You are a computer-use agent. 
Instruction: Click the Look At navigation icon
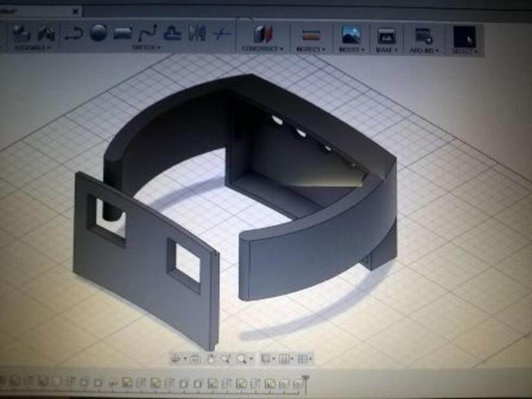[x=195, y=358]
